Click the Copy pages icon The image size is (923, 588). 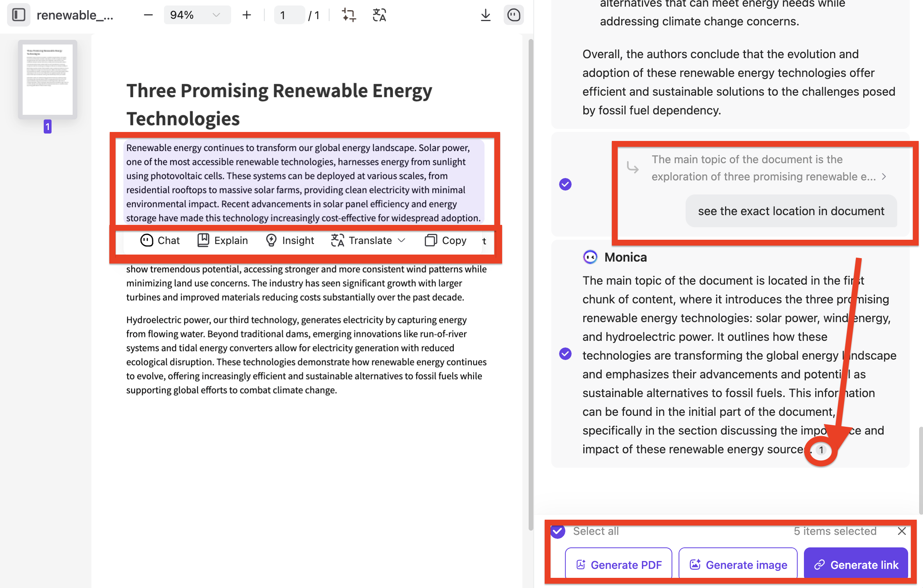pyautogui.click(x=431, y=241)
